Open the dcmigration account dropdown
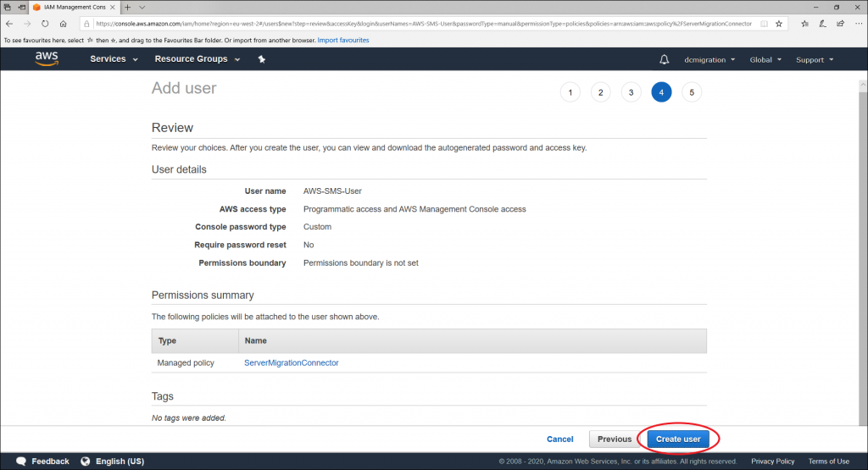Screen dimensions: 868x470 point(709,59)
